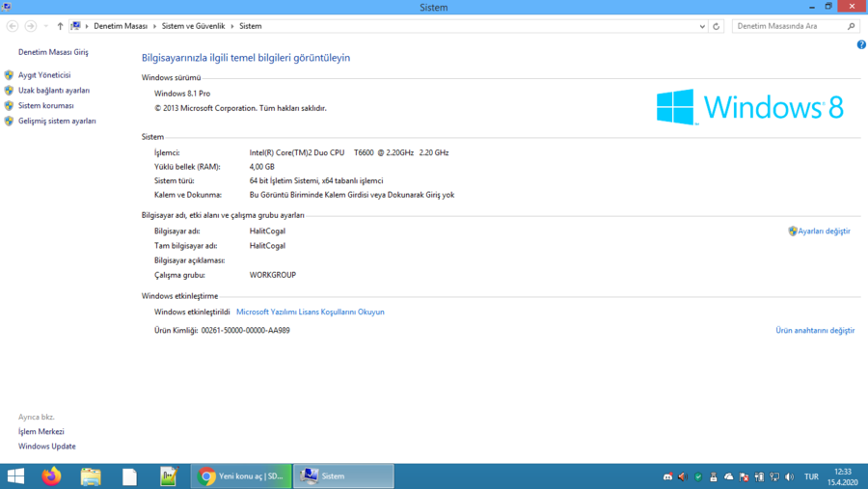Click the Windows 8.1 Pro text
Viewport: 868px width, 489px height.
(x=182, y=94)
